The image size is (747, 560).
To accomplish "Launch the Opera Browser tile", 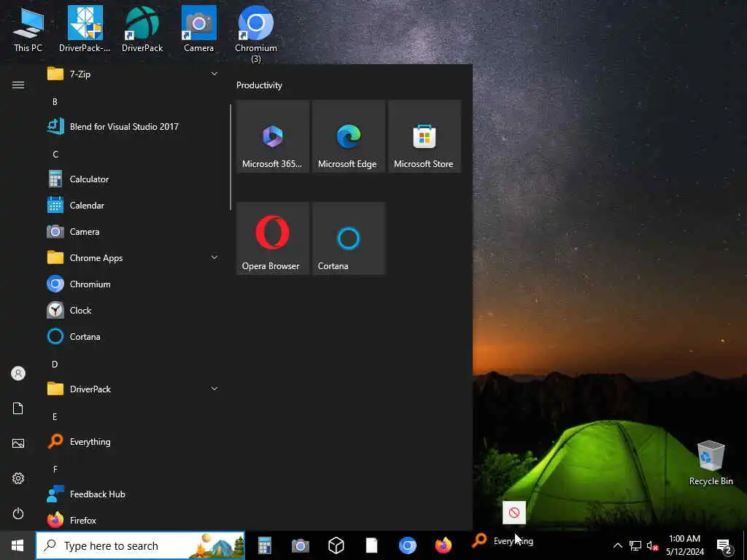I will click(273, 238).
